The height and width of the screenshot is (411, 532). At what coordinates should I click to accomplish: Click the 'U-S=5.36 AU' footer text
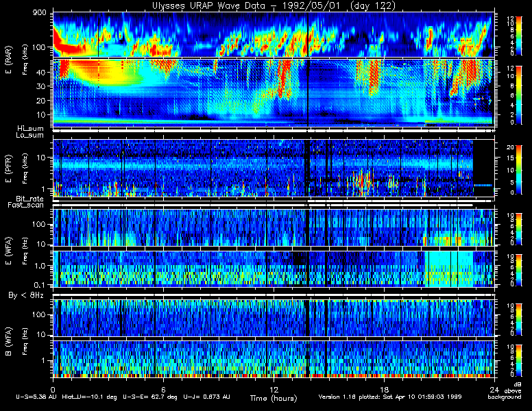tap(36, 397)
